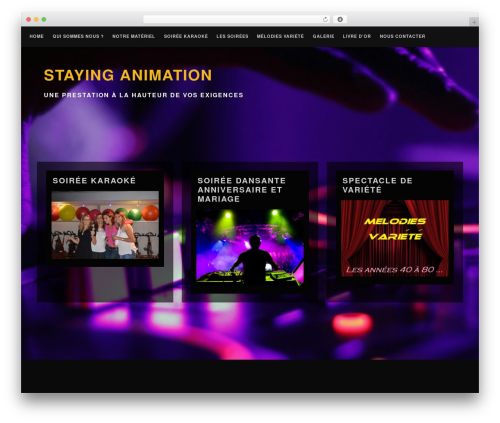Open Mélodies Variété menu item

[280, 36]
